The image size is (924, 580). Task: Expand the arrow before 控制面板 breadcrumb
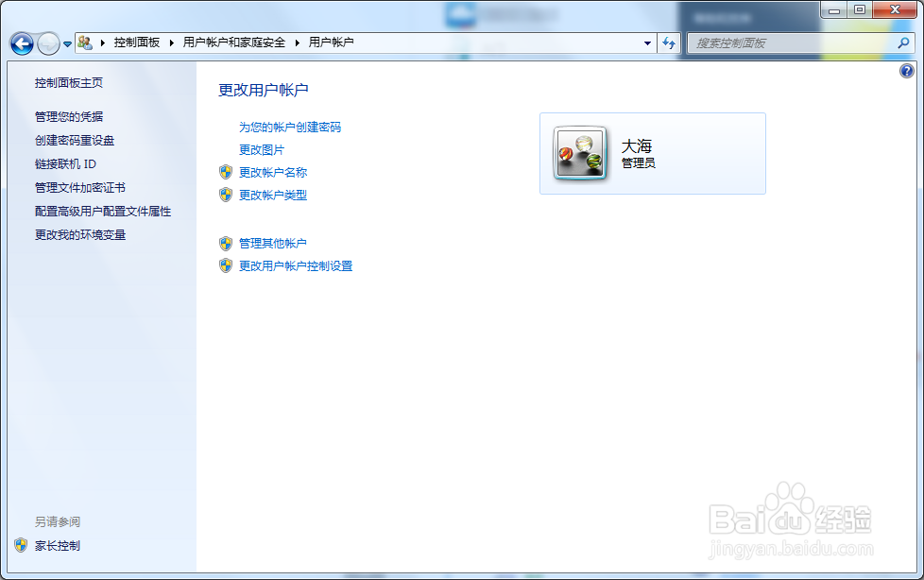click(103, 43)
